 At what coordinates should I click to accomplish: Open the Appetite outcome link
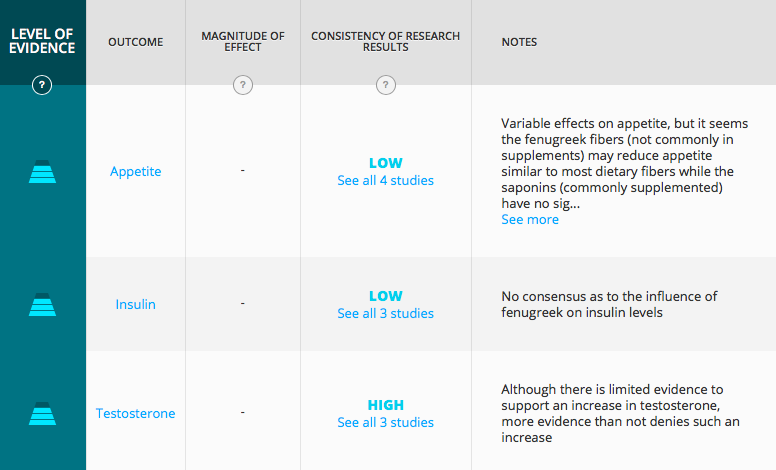tap(136, 172)
